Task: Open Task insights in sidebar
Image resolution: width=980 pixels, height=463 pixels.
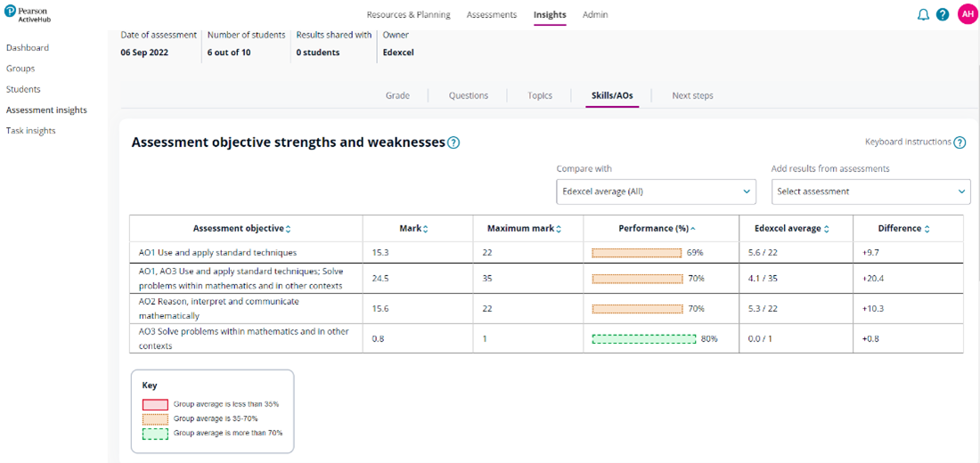Action: click(x=31, y=131)
